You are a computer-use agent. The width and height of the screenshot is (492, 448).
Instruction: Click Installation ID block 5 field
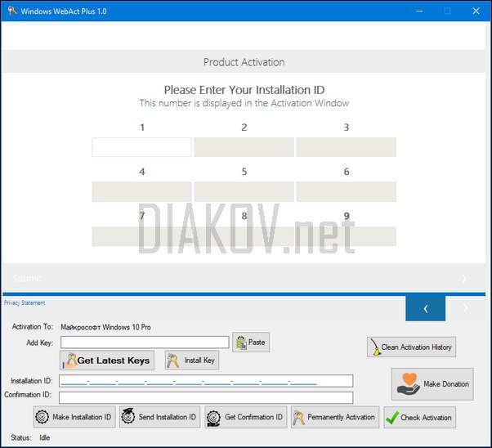[x=244, y=192]
